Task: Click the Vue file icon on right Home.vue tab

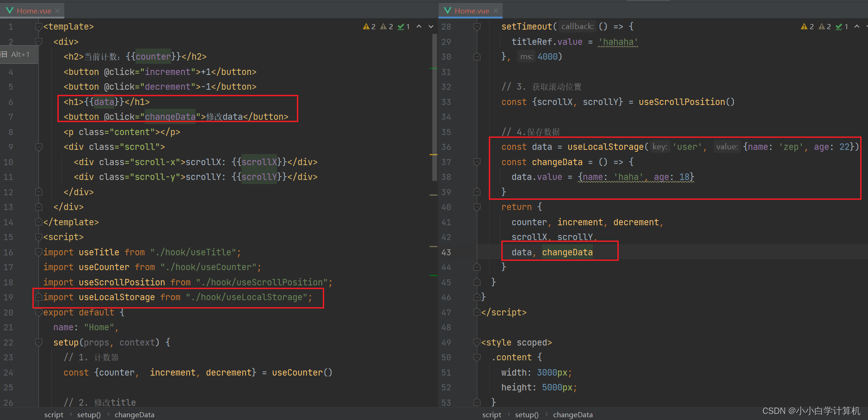Action: pyautogui.click(x=447, y=11)
